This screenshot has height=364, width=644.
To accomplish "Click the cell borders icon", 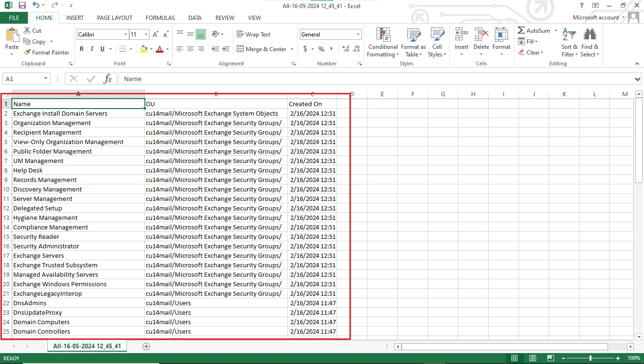I will [123, 49].
